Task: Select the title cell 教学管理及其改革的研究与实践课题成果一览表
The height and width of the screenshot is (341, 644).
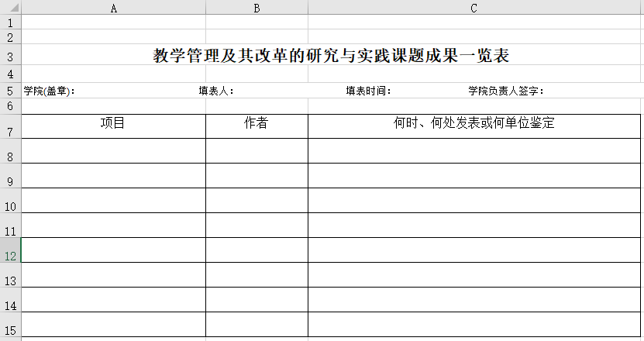Action: tap(331, 56)
